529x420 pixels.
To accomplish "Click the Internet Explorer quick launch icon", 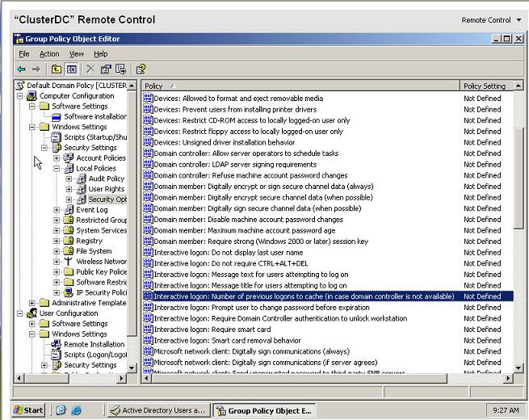I will (76, 410).
